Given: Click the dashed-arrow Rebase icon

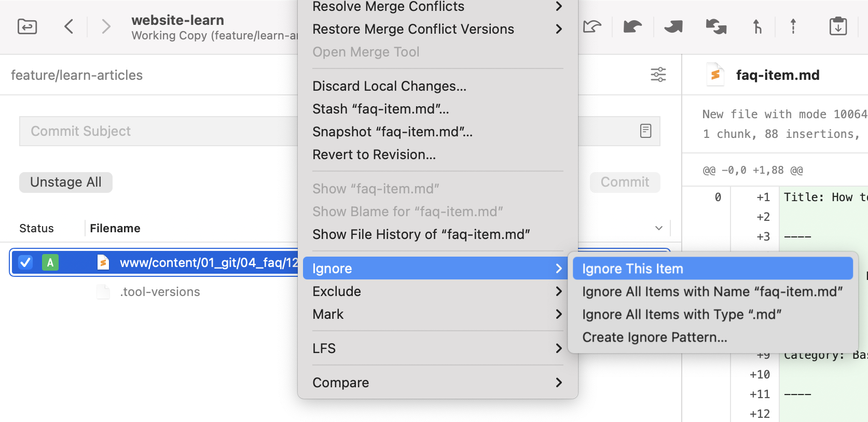Looking at the screenshot, I should click(793, 26).
